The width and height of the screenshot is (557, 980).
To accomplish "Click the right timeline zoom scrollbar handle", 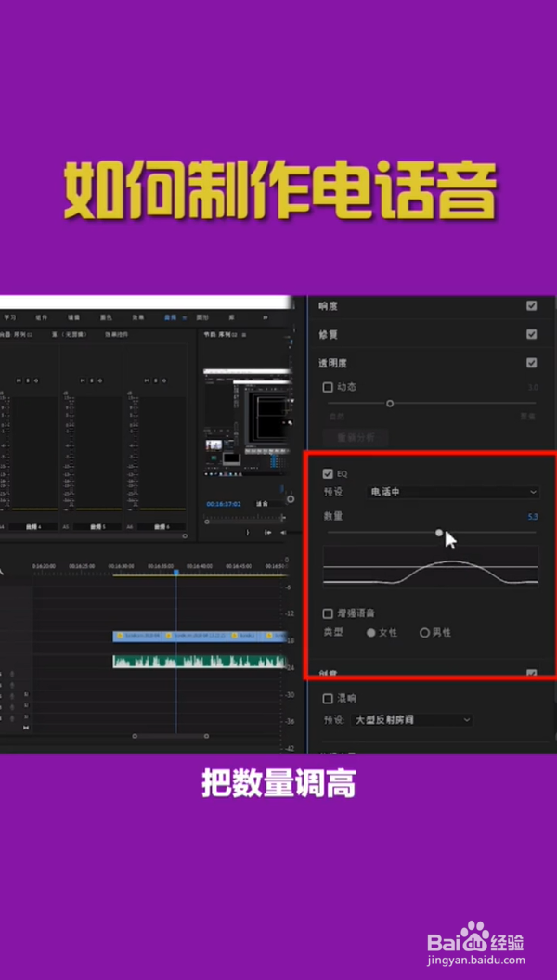I will click(x=206, y=736).
